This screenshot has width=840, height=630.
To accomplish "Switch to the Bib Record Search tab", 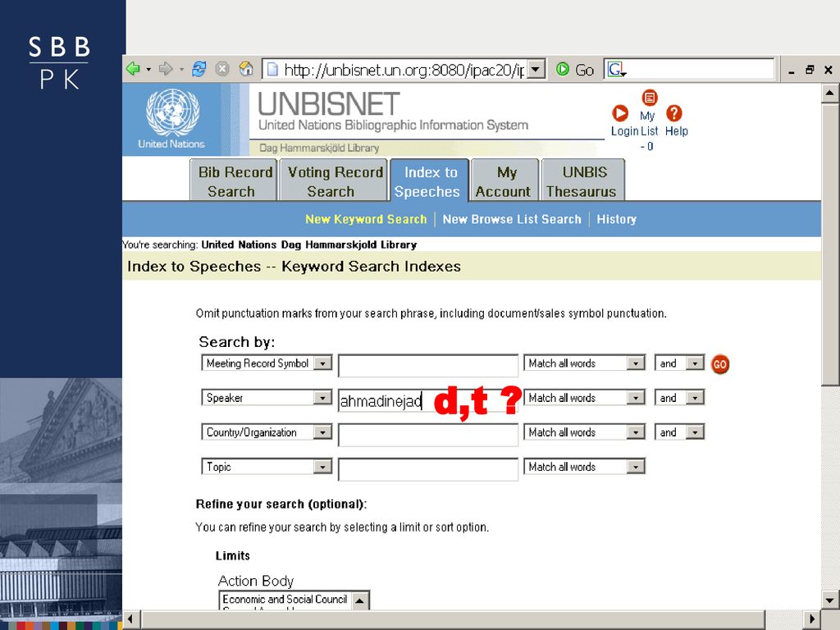I will [234, 180].
